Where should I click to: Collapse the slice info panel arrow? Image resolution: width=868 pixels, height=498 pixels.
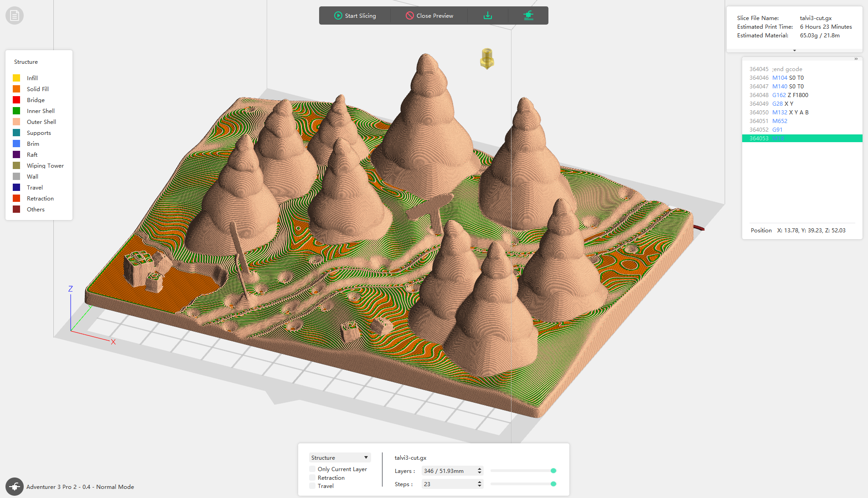(x=795, y=51)
